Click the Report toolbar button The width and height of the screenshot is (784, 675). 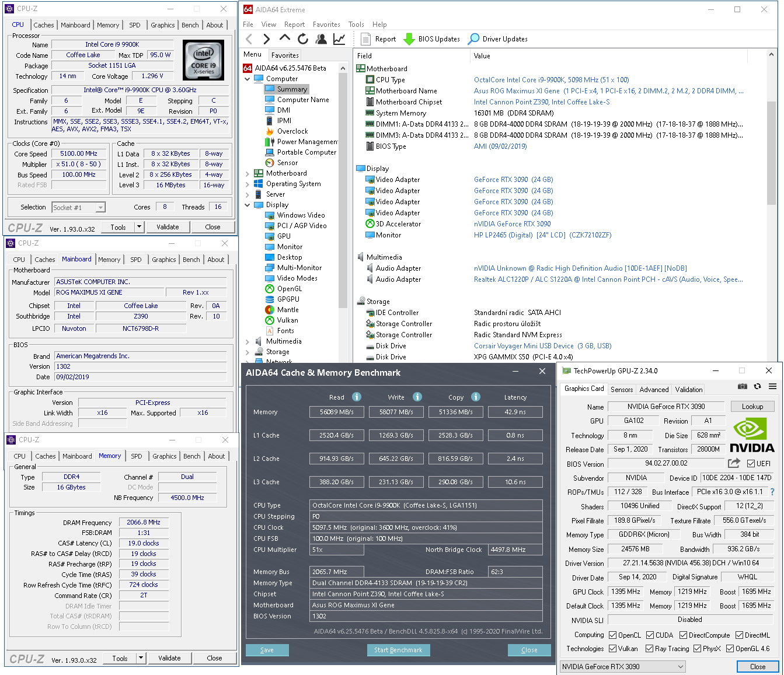[378, 39]
